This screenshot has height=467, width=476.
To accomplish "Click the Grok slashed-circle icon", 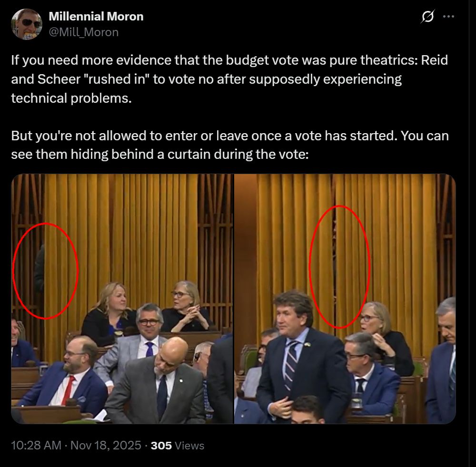I will 427,16.
